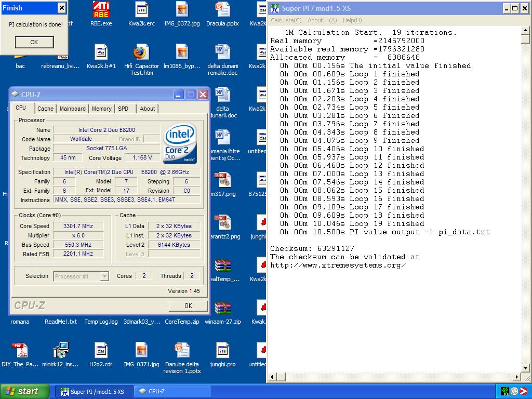
Task: Click OK button in CPU-Z window
Action: 188,305
